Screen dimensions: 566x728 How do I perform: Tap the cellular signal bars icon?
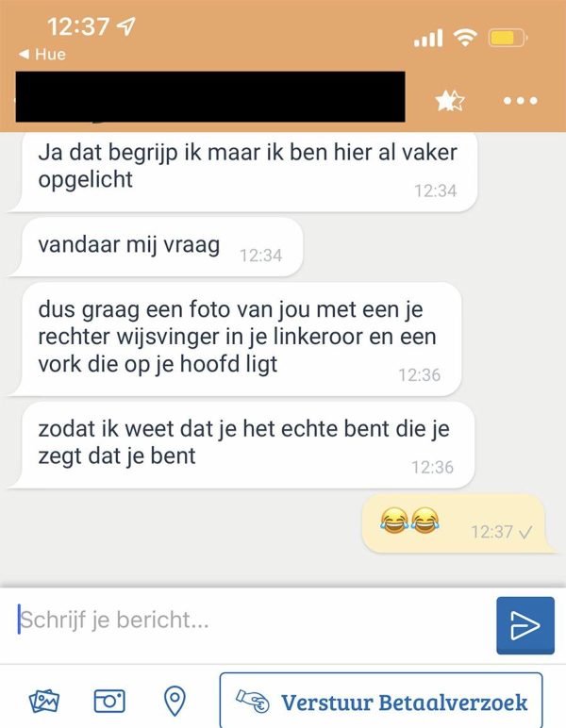click(428, 38)
